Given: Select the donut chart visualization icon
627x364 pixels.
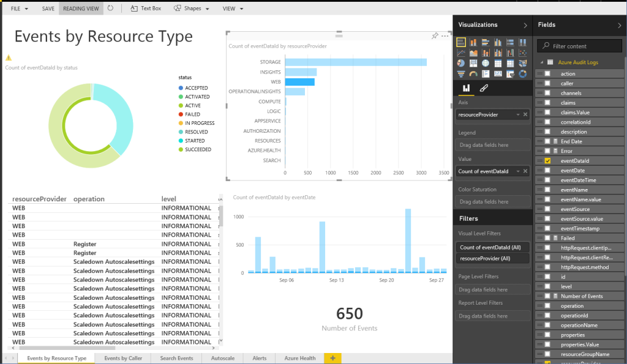Looking at the screenshot, I should click(x=523, y=74).
